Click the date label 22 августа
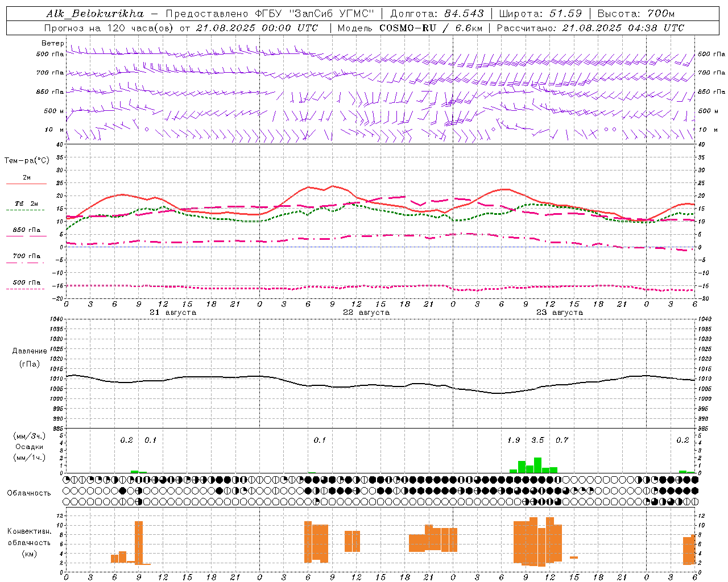 pyautogui.click(x=366, y=313)
